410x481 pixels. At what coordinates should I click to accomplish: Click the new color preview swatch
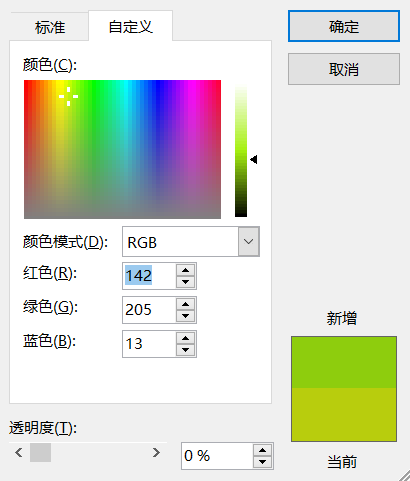click(344, 362)
